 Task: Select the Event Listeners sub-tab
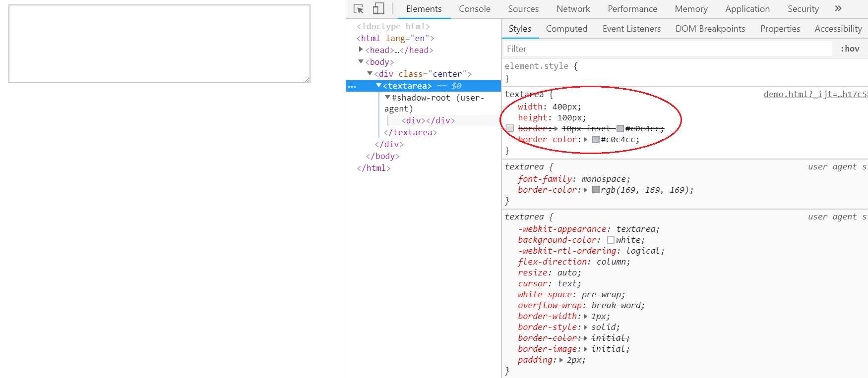(631, 29)
